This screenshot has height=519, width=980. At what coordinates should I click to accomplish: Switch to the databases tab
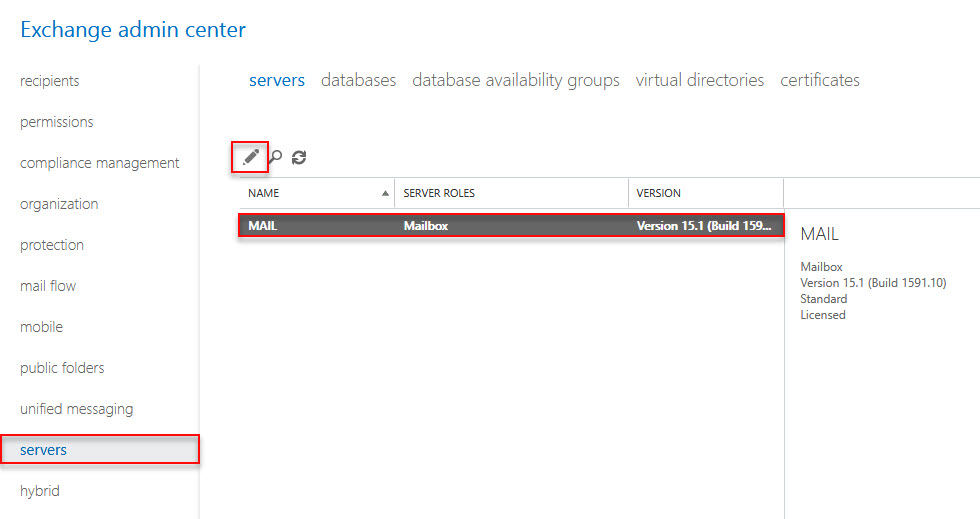click(358, 80)
